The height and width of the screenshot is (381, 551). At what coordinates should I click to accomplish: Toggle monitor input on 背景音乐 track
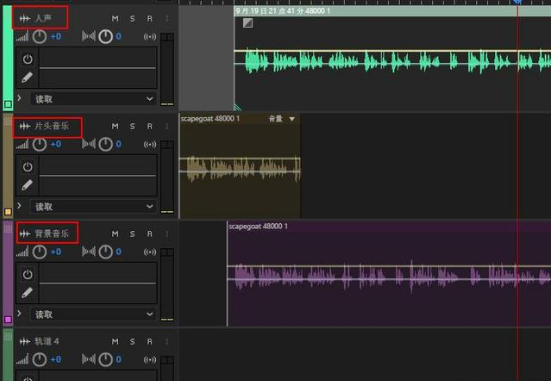click(x=150, y=252)
